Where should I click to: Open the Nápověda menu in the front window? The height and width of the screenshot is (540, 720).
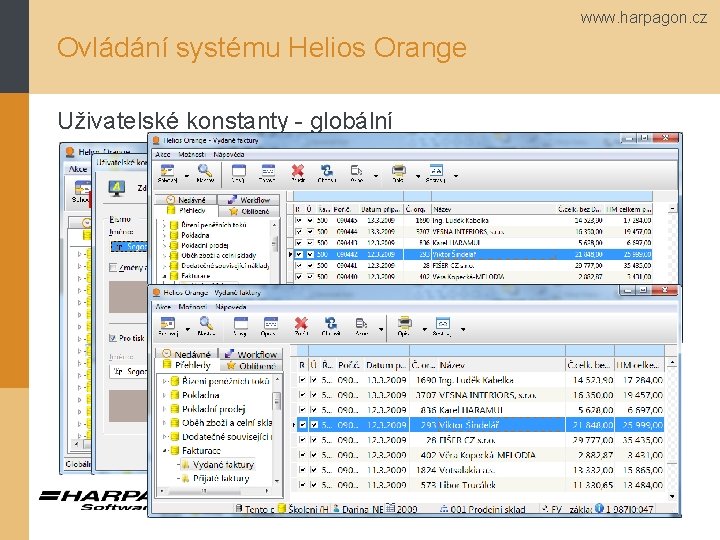pyautogui.click(x=231, y=307)
